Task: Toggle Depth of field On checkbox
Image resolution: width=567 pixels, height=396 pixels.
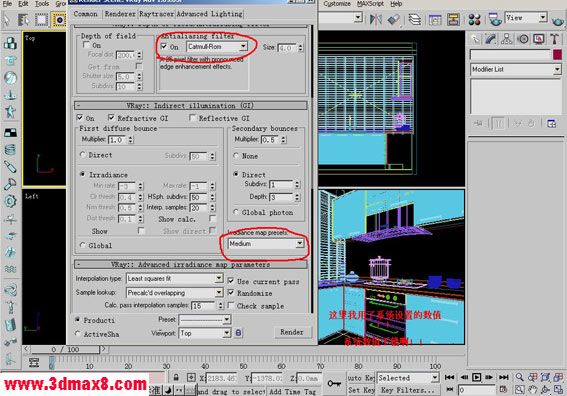Action: click(86, 45)
